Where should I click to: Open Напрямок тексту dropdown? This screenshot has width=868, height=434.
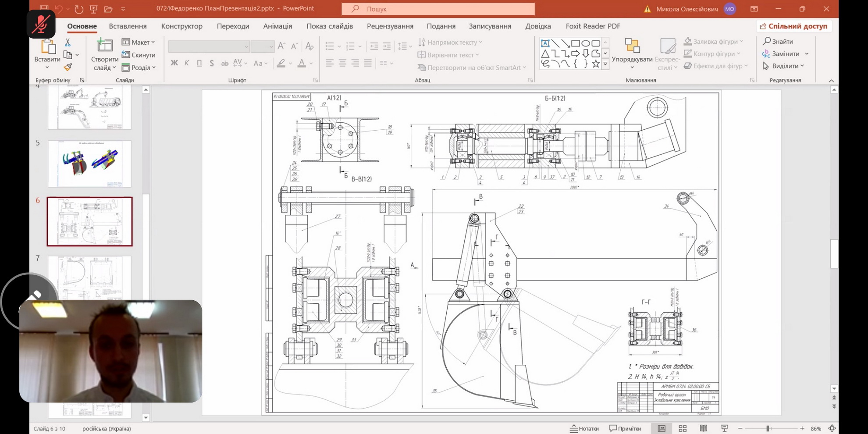450,42
